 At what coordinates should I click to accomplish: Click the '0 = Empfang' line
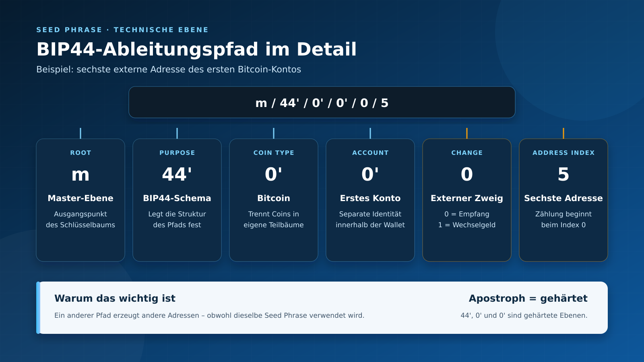pos(467,214)
